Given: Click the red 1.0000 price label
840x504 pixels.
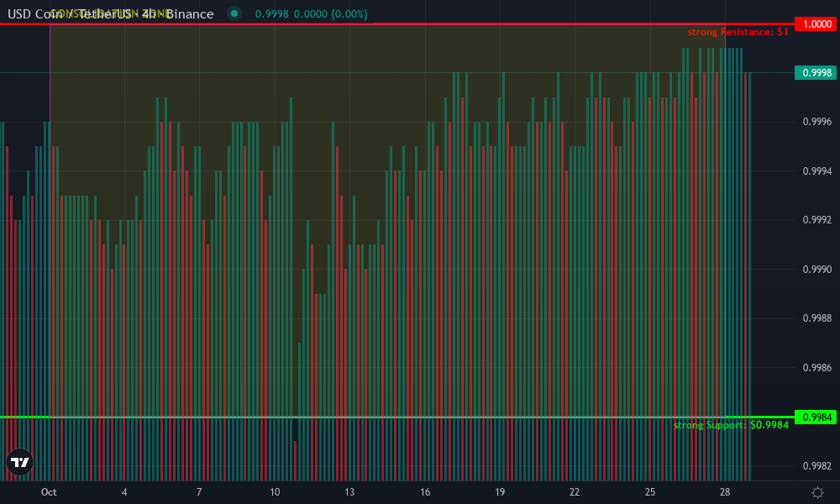Looking at the screenshot, I should coord(816,24).
